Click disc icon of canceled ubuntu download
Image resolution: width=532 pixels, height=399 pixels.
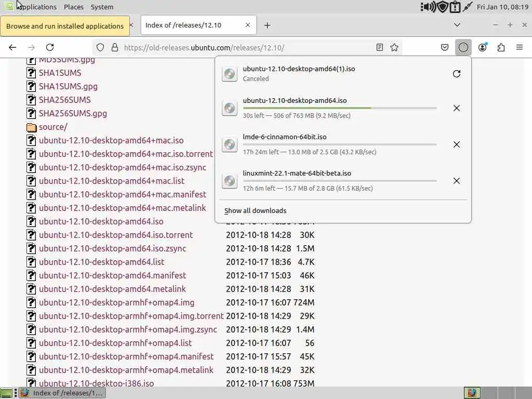click(230, 74)
